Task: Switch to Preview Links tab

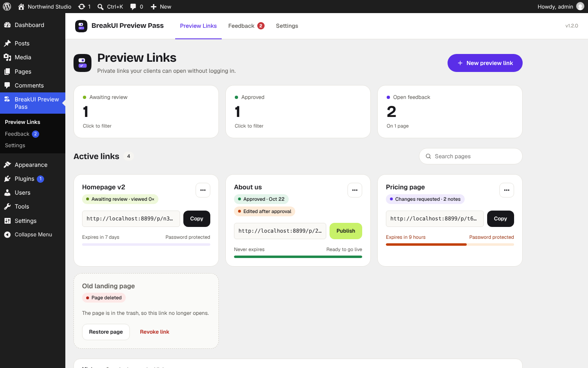Action: tap(198, 26)
